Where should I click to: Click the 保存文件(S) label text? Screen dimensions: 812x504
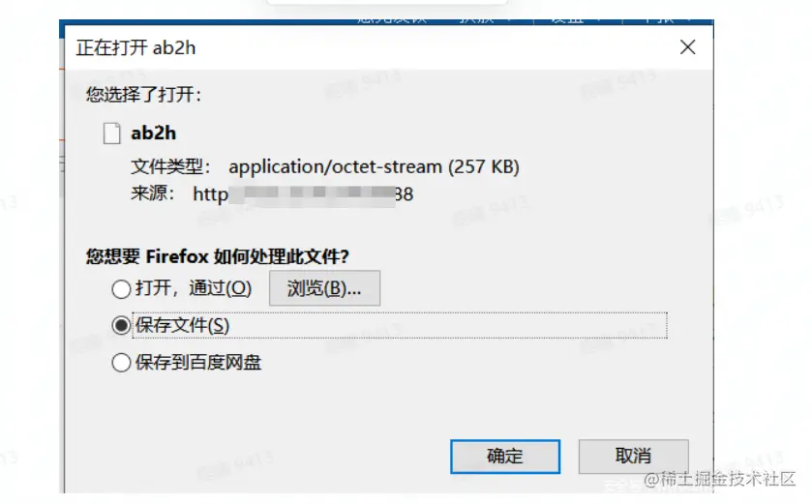coord(182,325)
